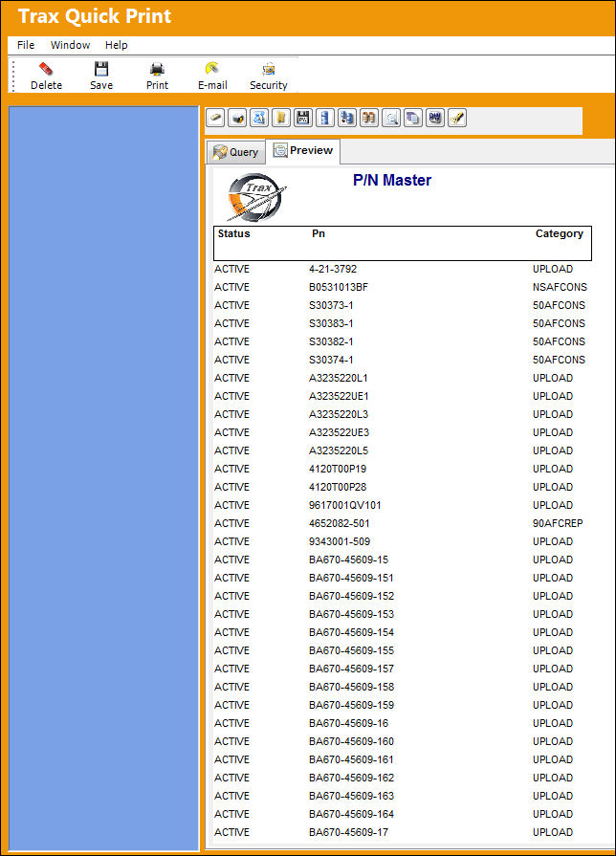Click the brown binoculars-style icon

click(369, 118)
